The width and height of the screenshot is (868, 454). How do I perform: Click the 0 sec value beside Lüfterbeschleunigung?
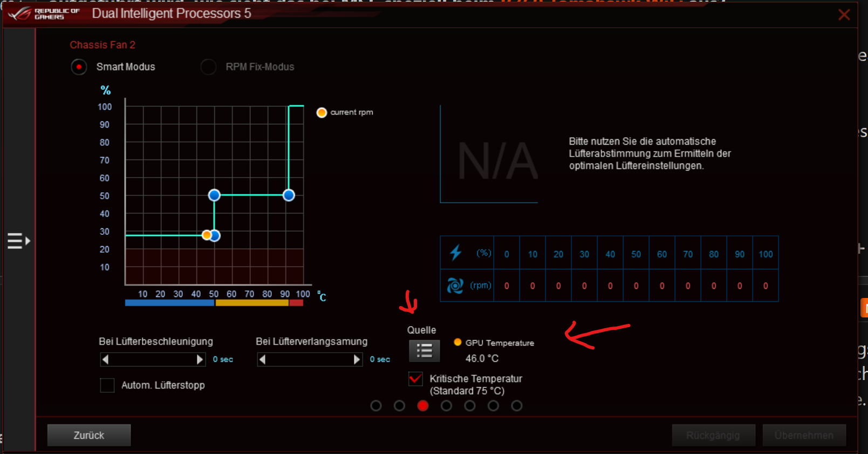223,360
